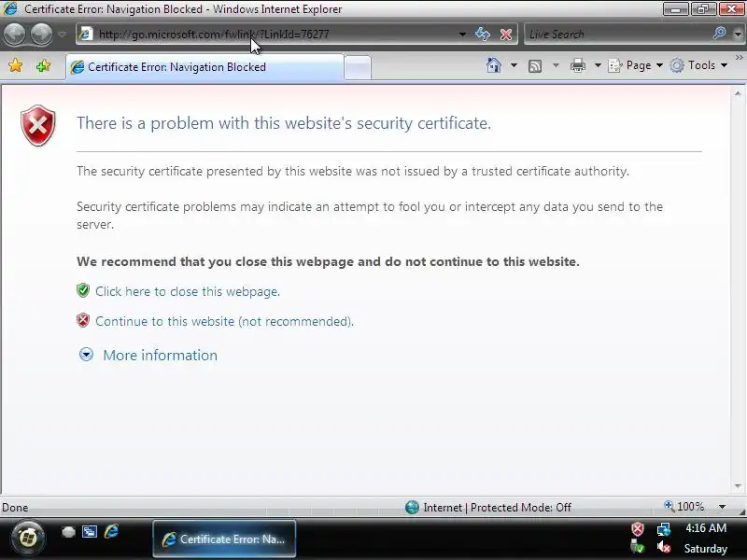Image resolution: width=747 pixels, height=560 pixels.
Task: Expand the zoom level dropdown arrow
Action: coord(722,507)
